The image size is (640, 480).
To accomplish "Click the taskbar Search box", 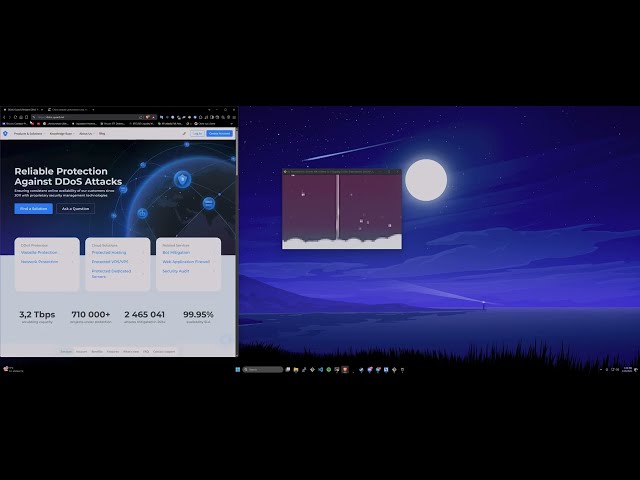I will click(263, 370).
